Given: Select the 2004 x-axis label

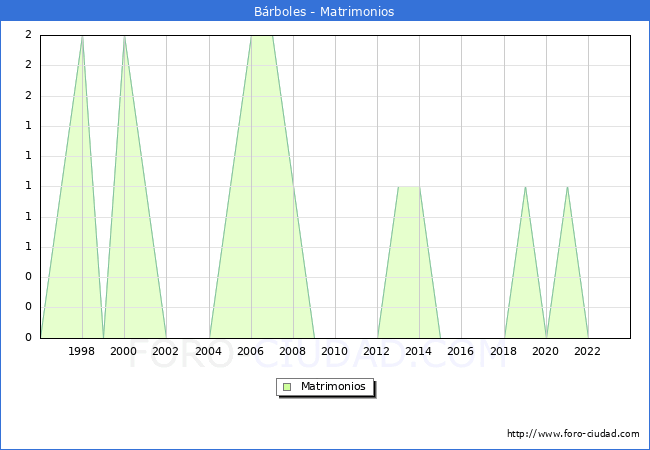Looking at the screenshot, I should (x=209, y=351).
